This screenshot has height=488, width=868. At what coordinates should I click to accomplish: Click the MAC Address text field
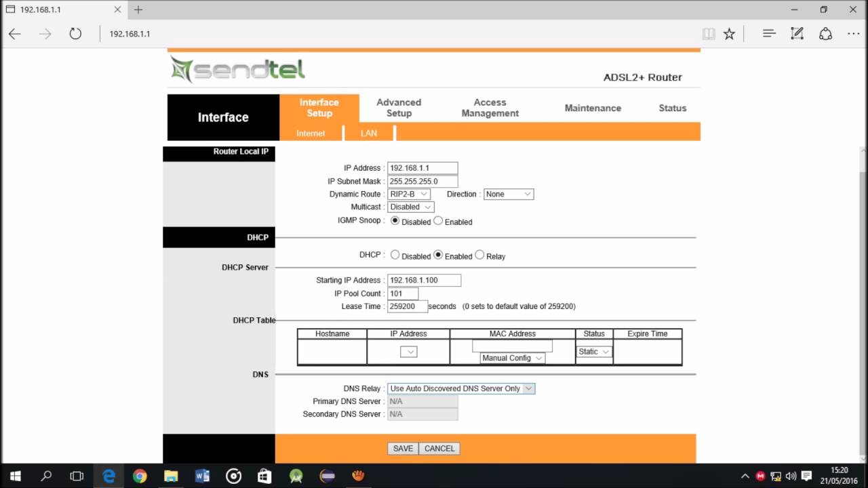[513, 346]
